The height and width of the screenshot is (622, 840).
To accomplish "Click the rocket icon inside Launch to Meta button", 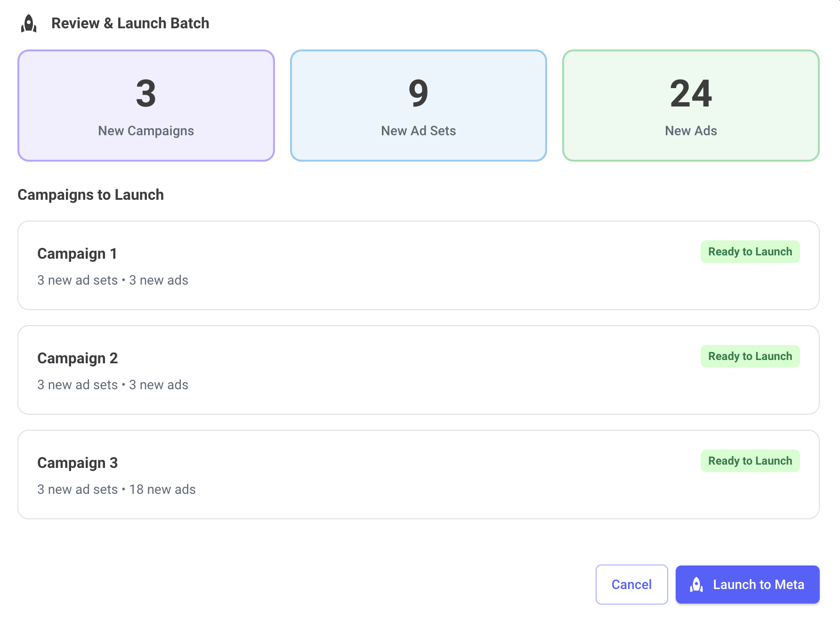I will pyautogui.click(x=696, y=584).
